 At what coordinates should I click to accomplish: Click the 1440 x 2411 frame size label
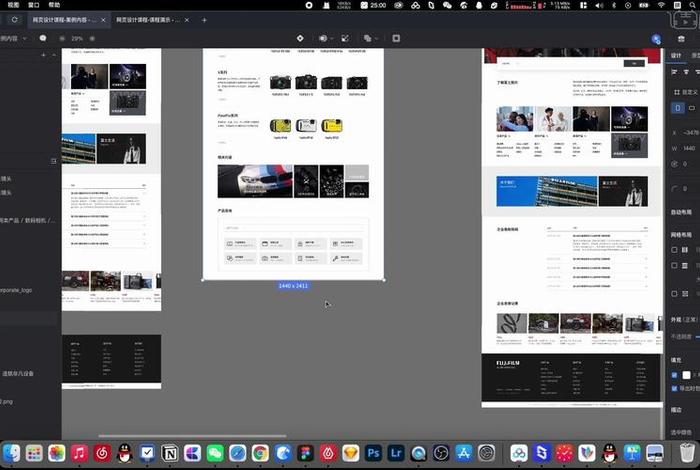pos(293,286)
